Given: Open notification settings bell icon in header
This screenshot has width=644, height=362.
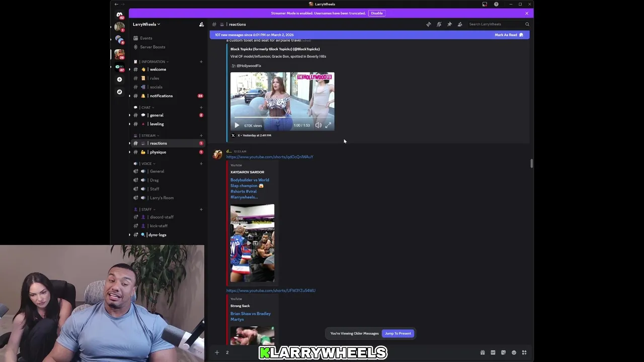Looking at the screenshot, I should click(x=439, y=24).
